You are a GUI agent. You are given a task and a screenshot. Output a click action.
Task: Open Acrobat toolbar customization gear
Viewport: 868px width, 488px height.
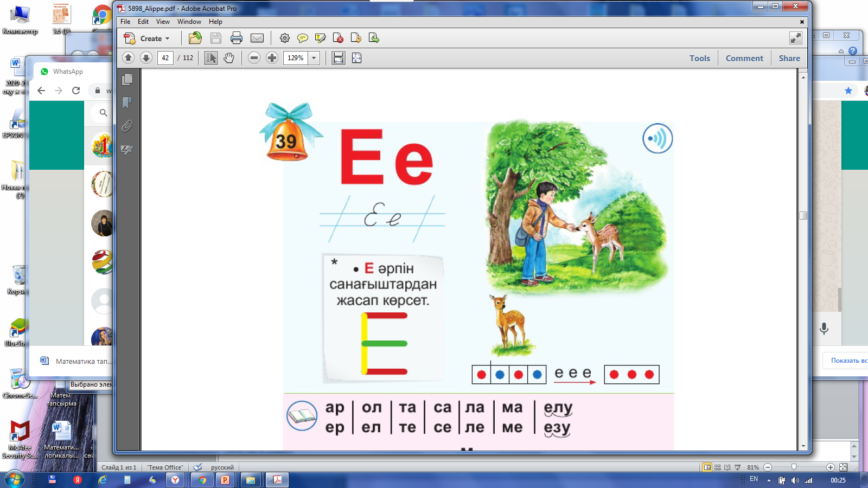(285, 38)
